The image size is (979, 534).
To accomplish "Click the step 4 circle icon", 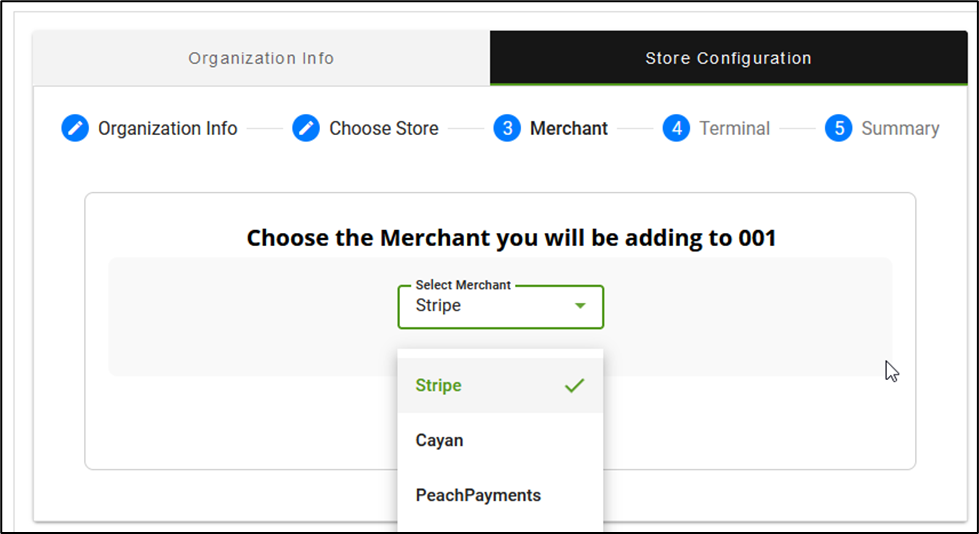I will click(x=676, y=128).
